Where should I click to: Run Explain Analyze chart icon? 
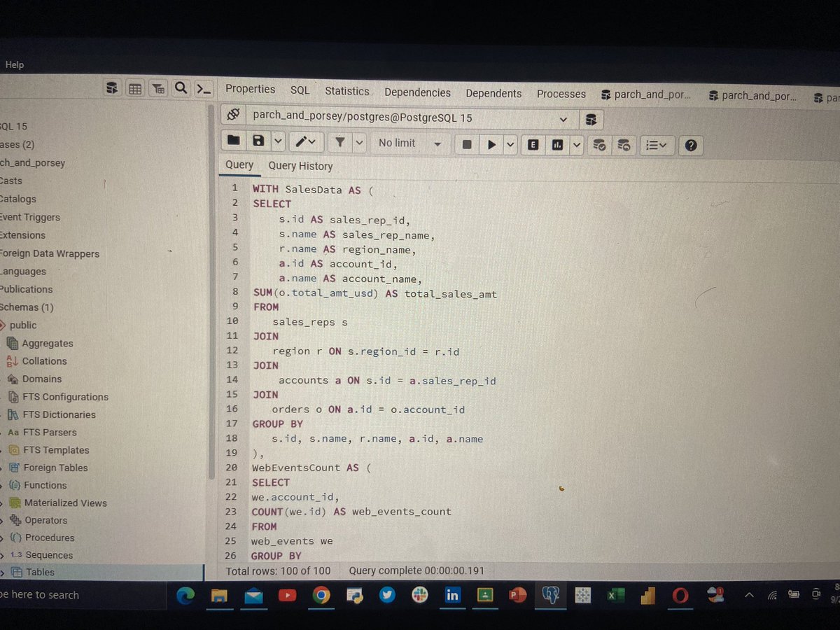(558, 145)
